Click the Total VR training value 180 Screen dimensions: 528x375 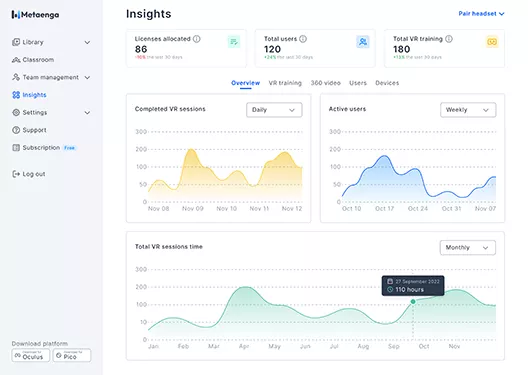(x=401, y=49)
